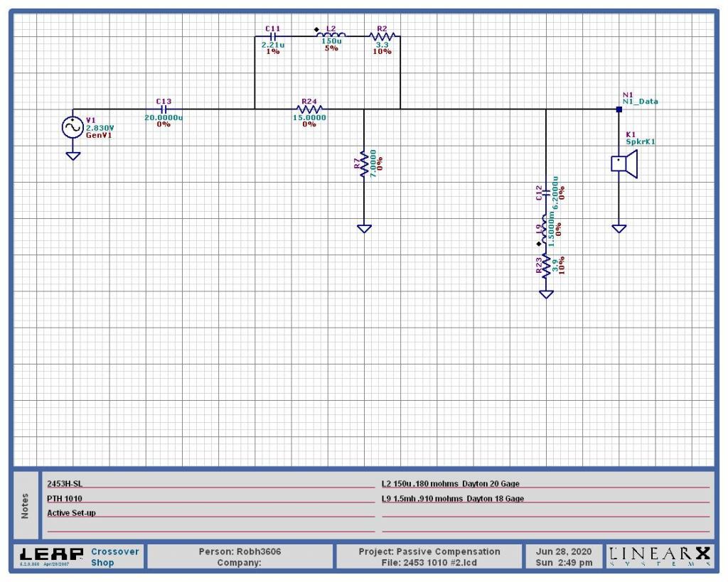The height and width of the screenshot is (582, 728).
Task: Click the C13 value 20.0000u
Action: [x=164, y=117]
